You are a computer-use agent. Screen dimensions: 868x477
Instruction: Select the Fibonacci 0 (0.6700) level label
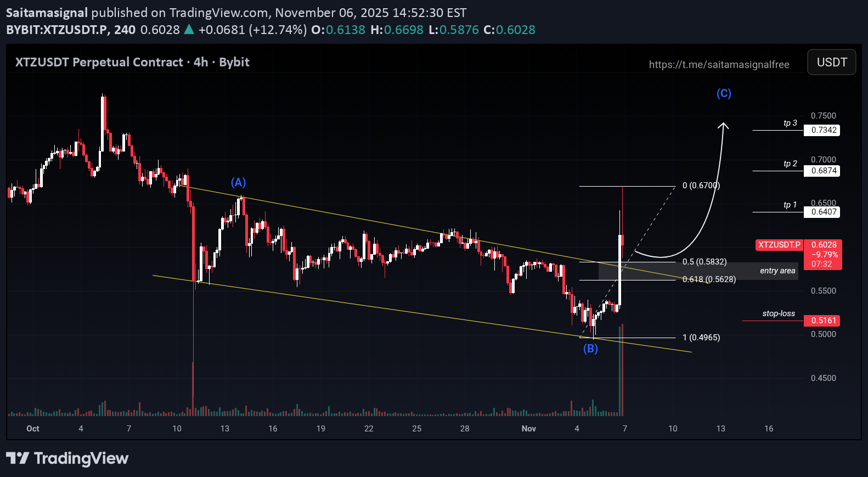pyautogui.click(x=701, y=186)
